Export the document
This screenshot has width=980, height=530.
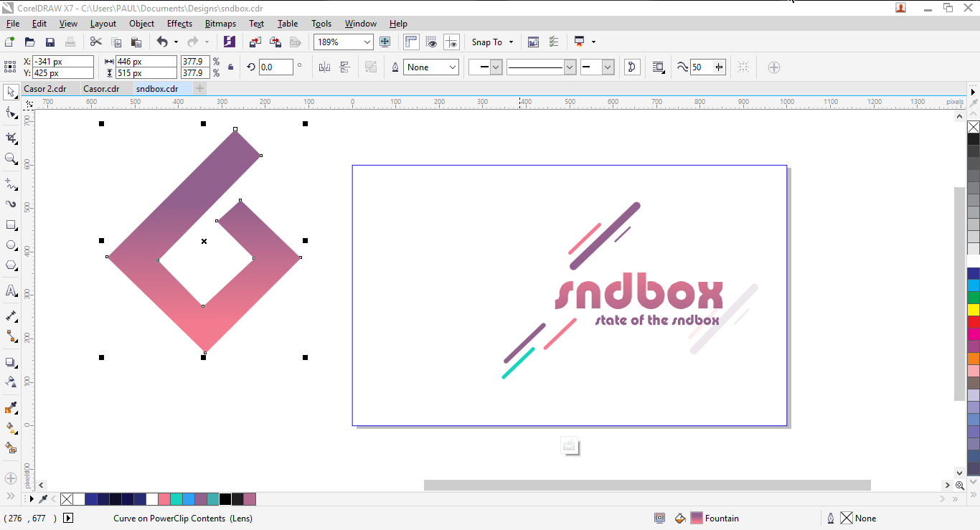275,42
